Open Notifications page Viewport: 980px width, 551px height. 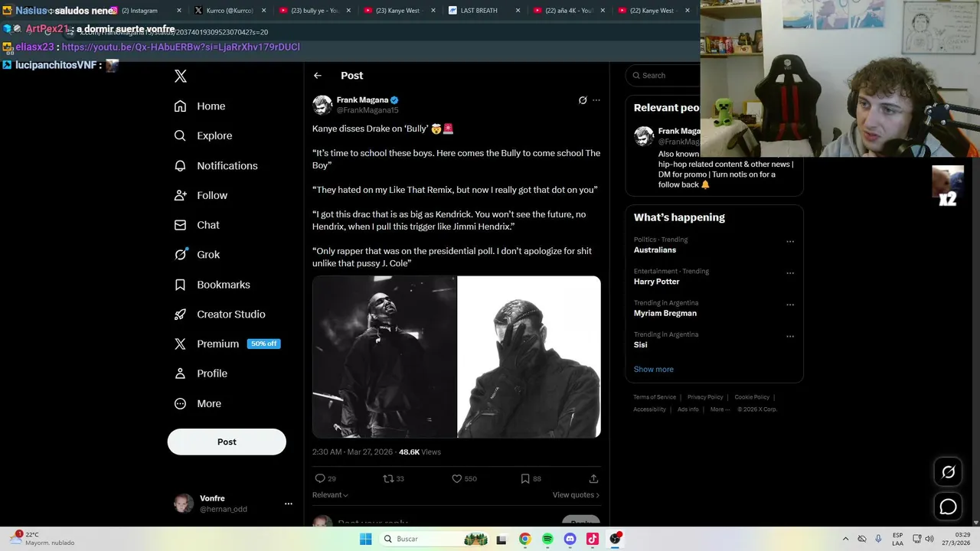click(216, 165)
